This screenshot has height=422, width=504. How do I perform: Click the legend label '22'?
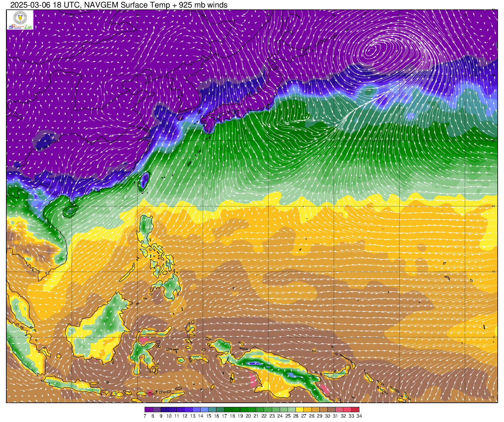[x=264, y=416]
